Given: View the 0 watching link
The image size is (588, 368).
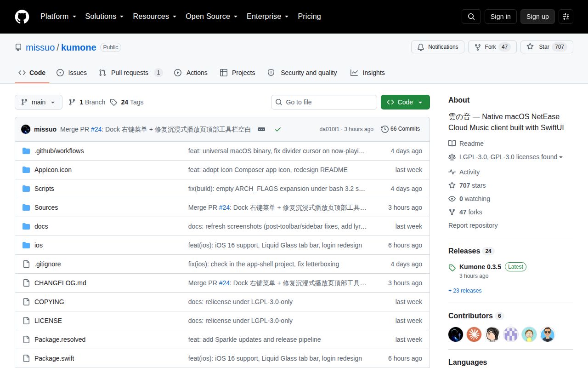Looking at the screenshot, I should tap(469, 199).
